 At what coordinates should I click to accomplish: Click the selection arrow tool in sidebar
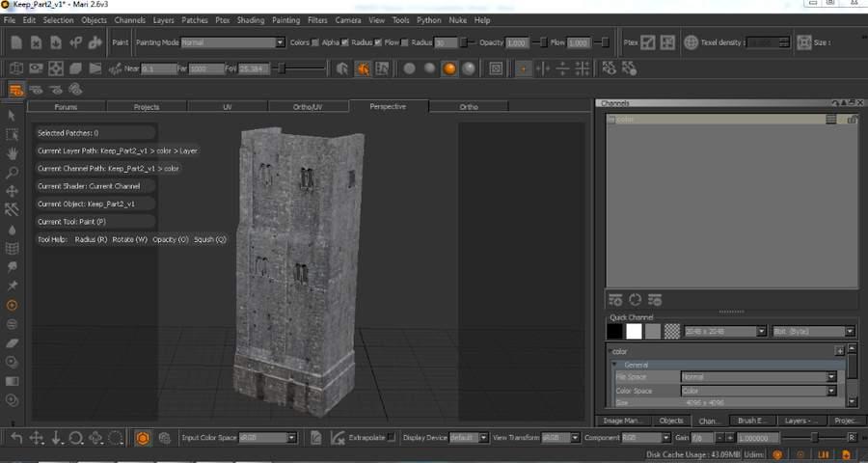pos(12,116)
